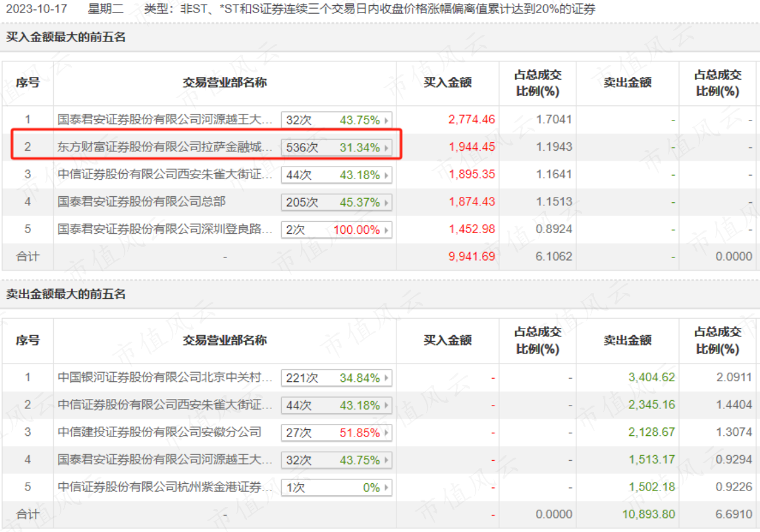Click 合计 label in sell table
The width and height of the screenshot is (760, 532).
[28, 514]
